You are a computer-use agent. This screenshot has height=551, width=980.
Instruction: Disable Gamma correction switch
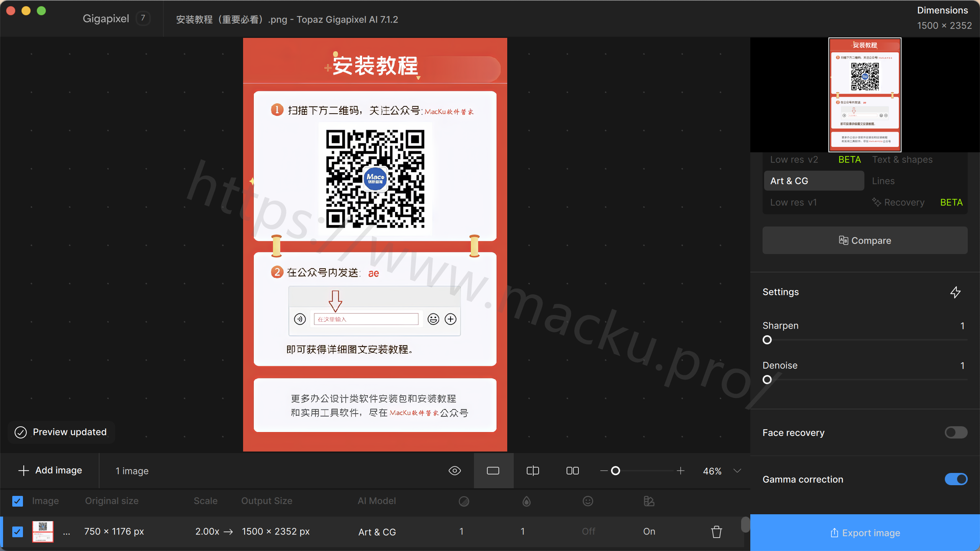coord(956,479)
